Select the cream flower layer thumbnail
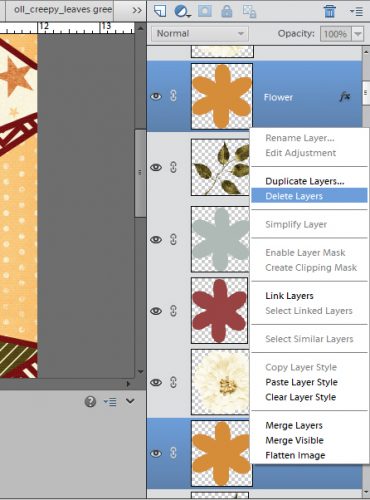Image resolution: width=370 pixels, height=500 pixels. pyautogui.click(x=220, y=382)
